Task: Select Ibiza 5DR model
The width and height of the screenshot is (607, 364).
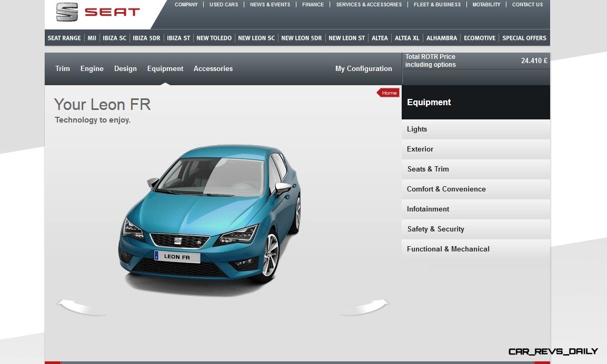Action: pos(146,38)
